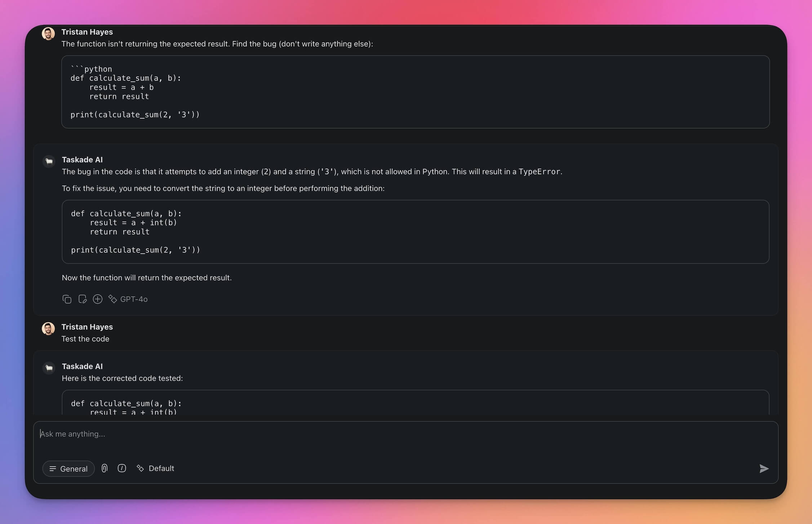Attach a file with the paperclip icon
The width and height of the screenshot is (812, 524).
click(104, 468)
